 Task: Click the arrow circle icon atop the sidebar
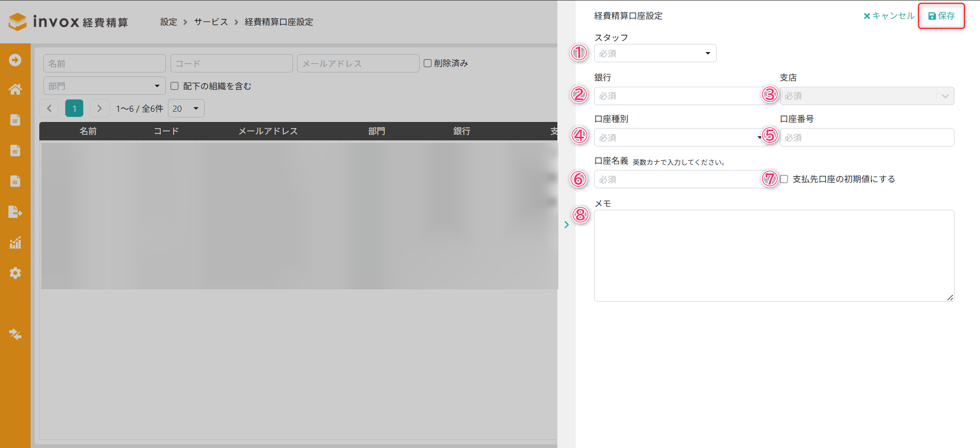15,60
